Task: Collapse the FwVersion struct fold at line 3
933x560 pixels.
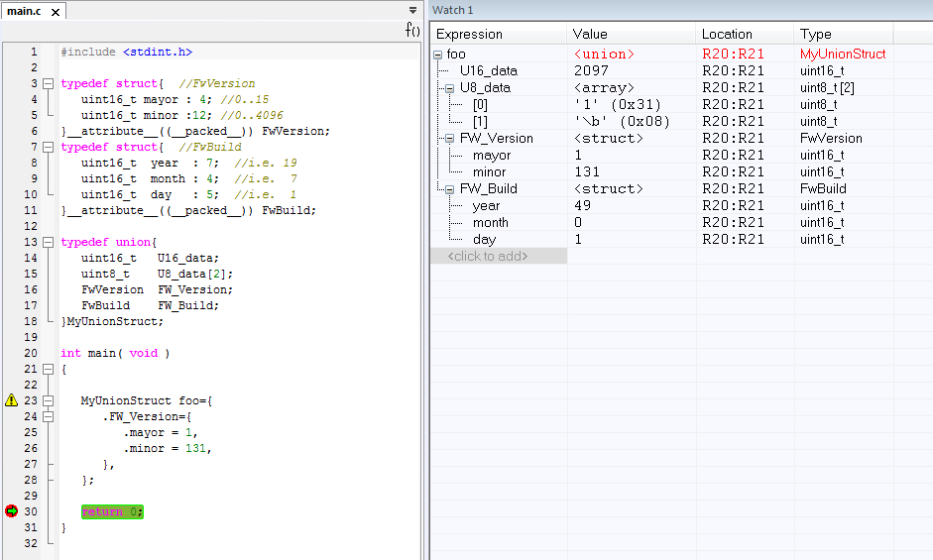Action: pyautogui.click(x=49, y=84)
